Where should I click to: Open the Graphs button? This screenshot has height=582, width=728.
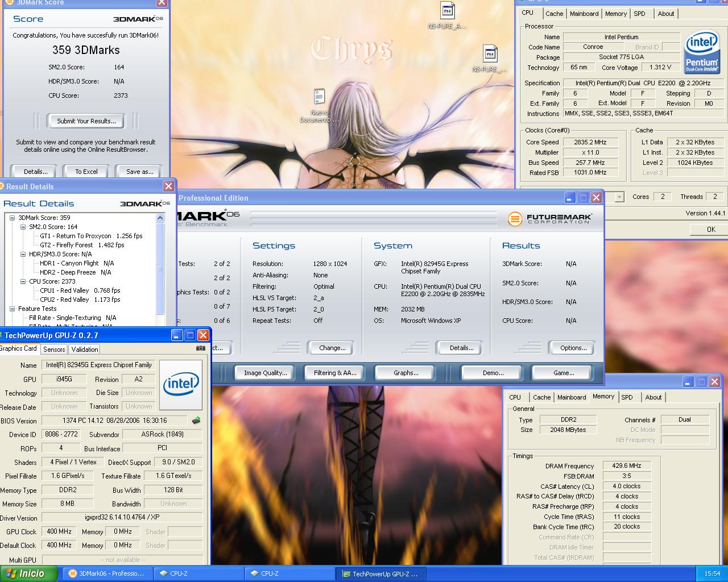tap(406, 373)
